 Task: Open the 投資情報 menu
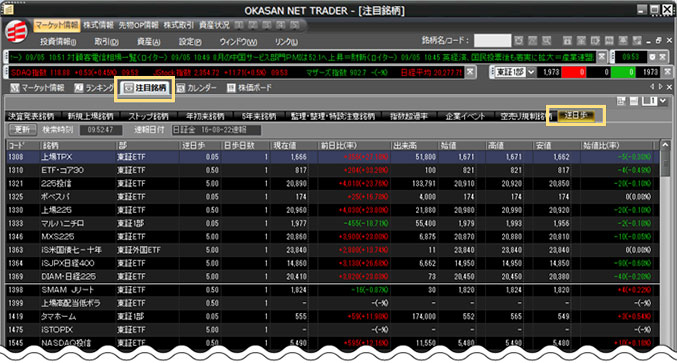(58, 42)
